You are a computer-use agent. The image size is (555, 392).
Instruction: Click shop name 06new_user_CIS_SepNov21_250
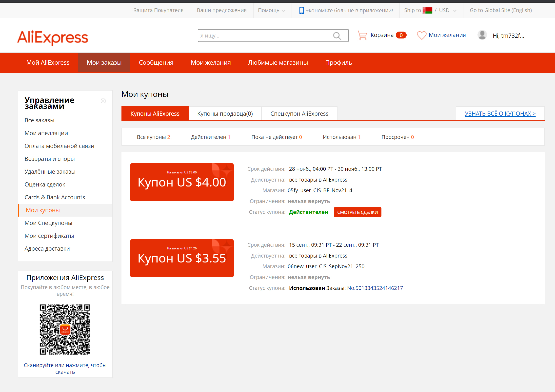coord(326,266)
